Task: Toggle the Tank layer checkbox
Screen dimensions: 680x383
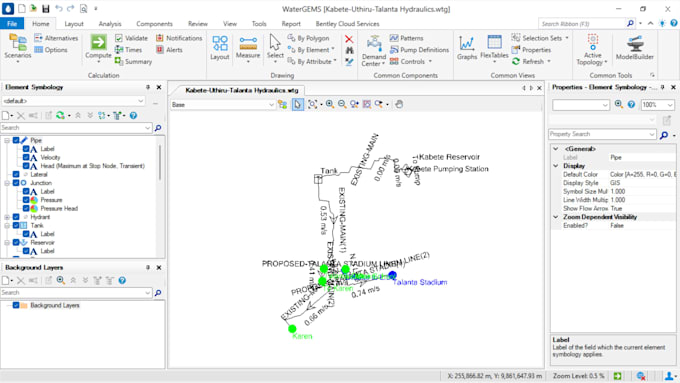Action: 16,226
